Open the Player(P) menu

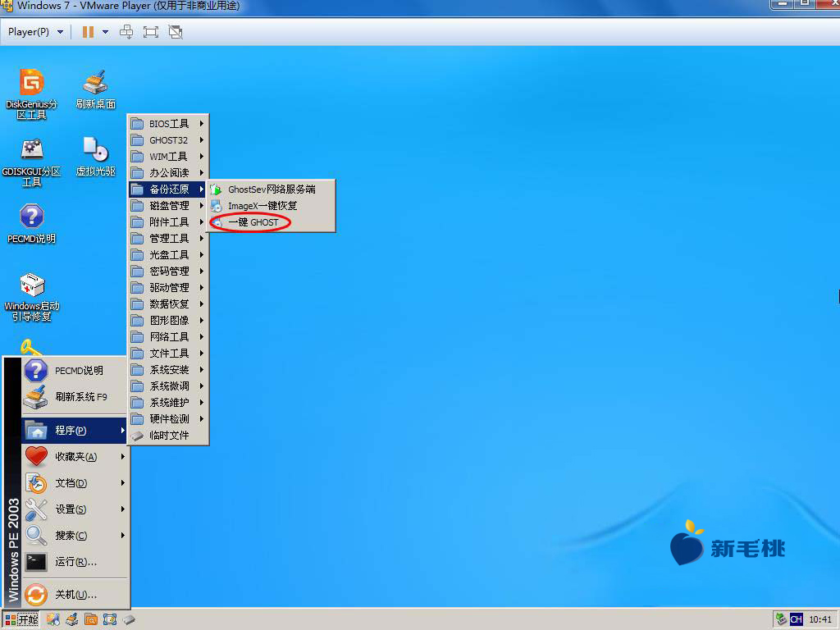tap(35, 32)
